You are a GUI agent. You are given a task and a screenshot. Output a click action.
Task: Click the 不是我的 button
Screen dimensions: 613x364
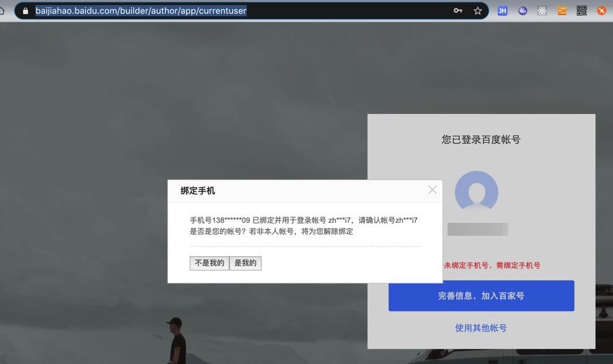click(x=209, y=263)
